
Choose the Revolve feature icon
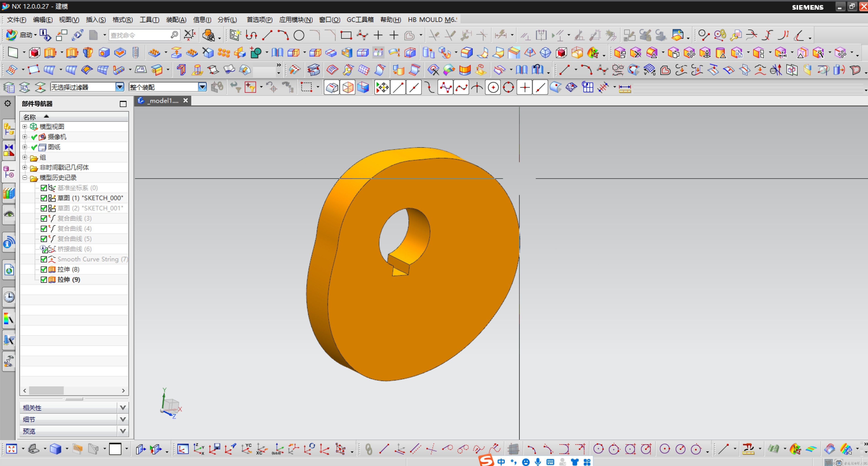[x=88, y=53]
